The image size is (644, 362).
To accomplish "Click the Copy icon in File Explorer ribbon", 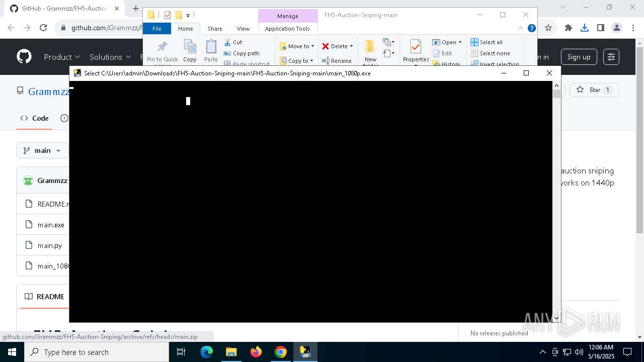I will pyautogui.click(x=190, y=51).
